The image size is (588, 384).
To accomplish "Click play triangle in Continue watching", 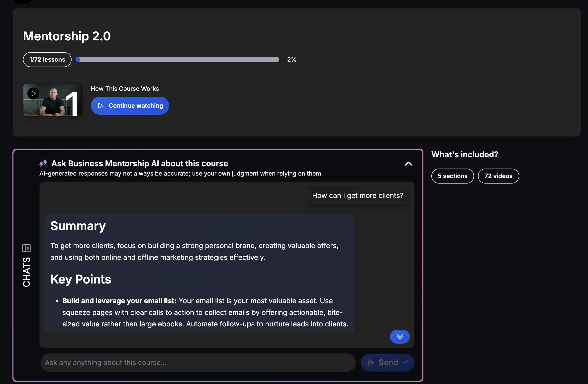I will pos(101,106).
